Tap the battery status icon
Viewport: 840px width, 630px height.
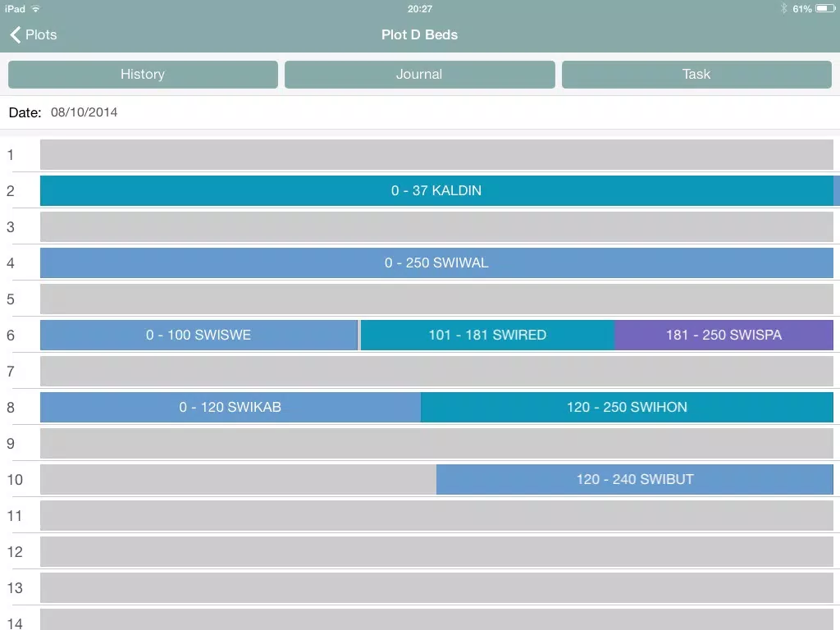[824, 8]
